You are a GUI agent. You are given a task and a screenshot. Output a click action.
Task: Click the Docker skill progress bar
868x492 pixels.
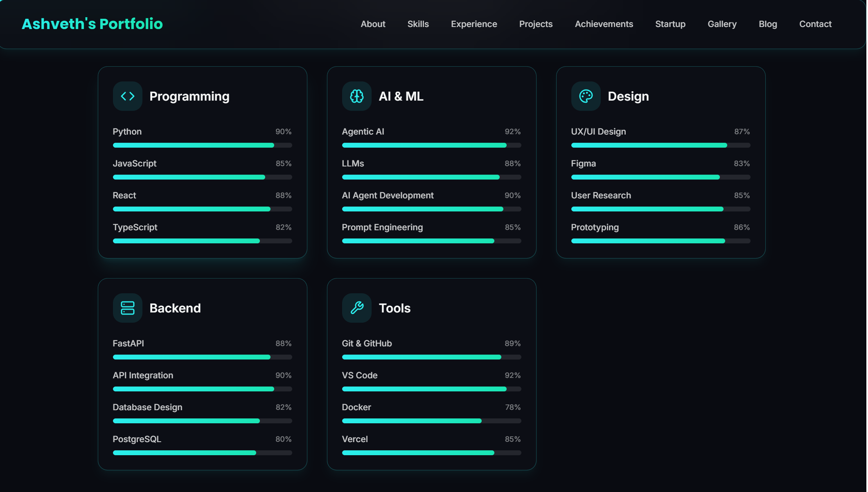(431, 421)
